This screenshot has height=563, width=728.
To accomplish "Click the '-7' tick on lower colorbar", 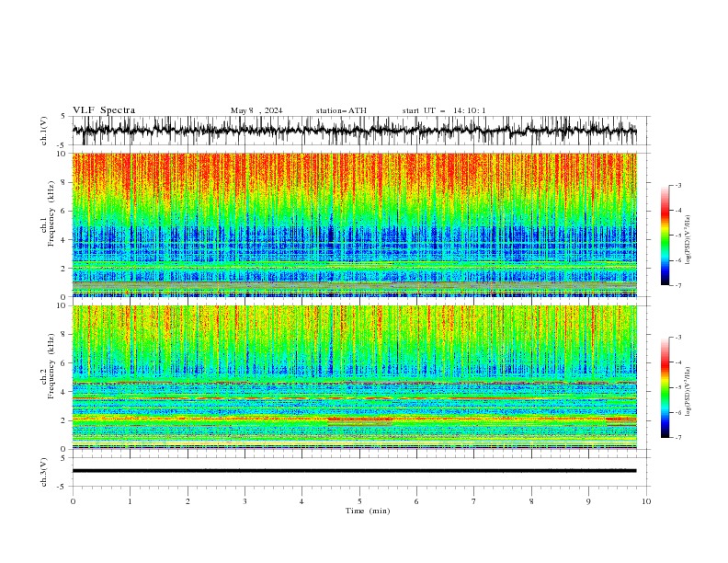I will pyautogui.click(x=677, y=438).
